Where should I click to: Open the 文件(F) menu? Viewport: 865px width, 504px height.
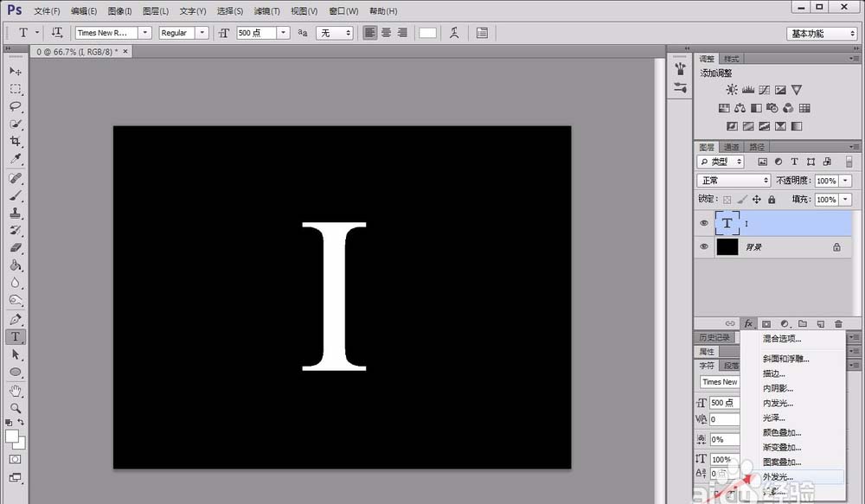point(47,11)
